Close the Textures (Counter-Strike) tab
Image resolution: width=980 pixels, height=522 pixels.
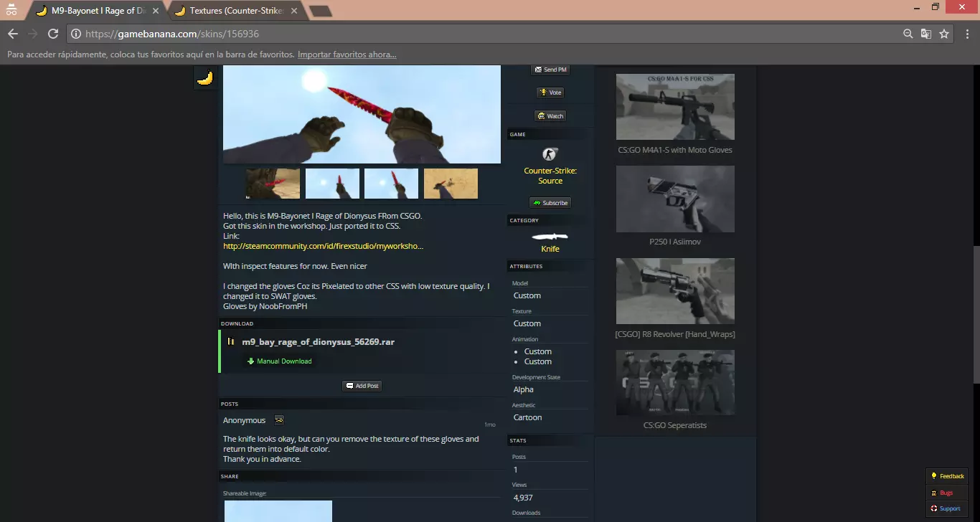294,11
